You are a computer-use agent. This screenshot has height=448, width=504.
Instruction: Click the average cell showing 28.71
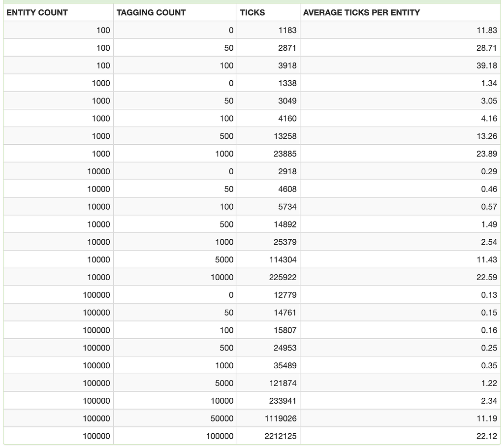487,48
